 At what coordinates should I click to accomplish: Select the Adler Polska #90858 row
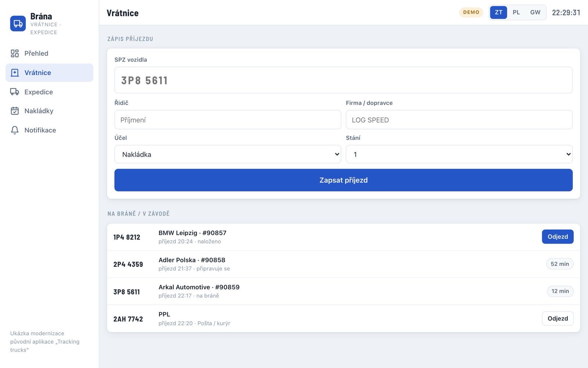point(343,264)
